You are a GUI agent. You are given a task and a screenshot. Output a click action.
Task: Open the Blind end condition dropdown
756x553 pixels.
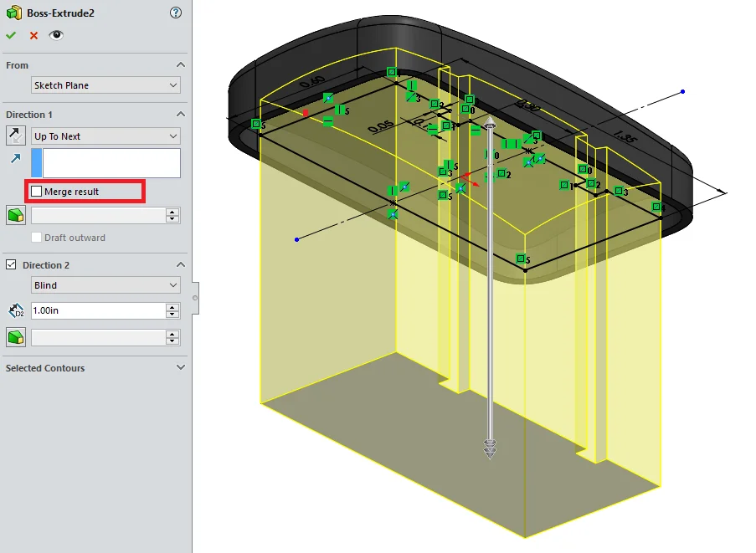tap(105, 285)
